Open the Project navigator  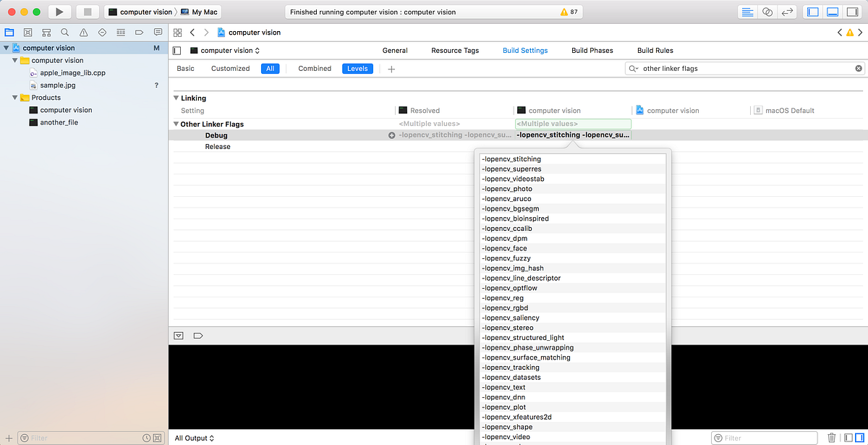[9, 32]
